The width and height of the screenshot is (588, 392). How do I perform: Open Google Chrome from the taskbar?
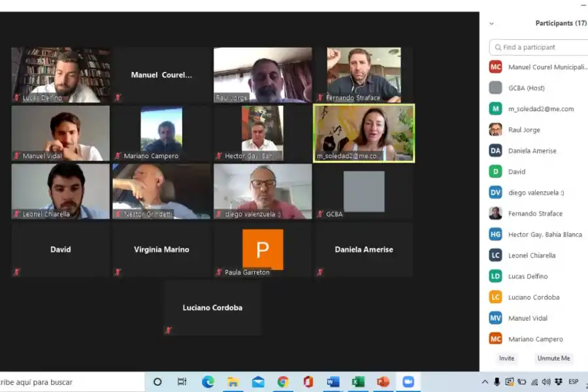coord(283,382)
